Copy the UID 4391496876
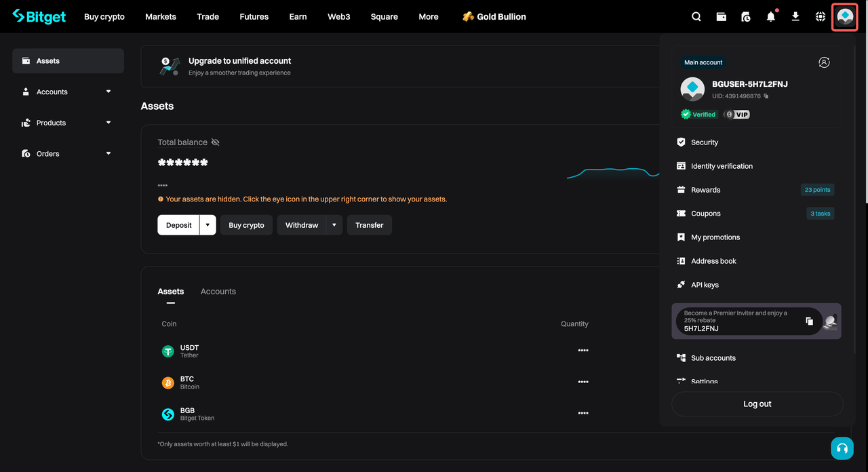This screenshot has height=472, width=868. 766,96
